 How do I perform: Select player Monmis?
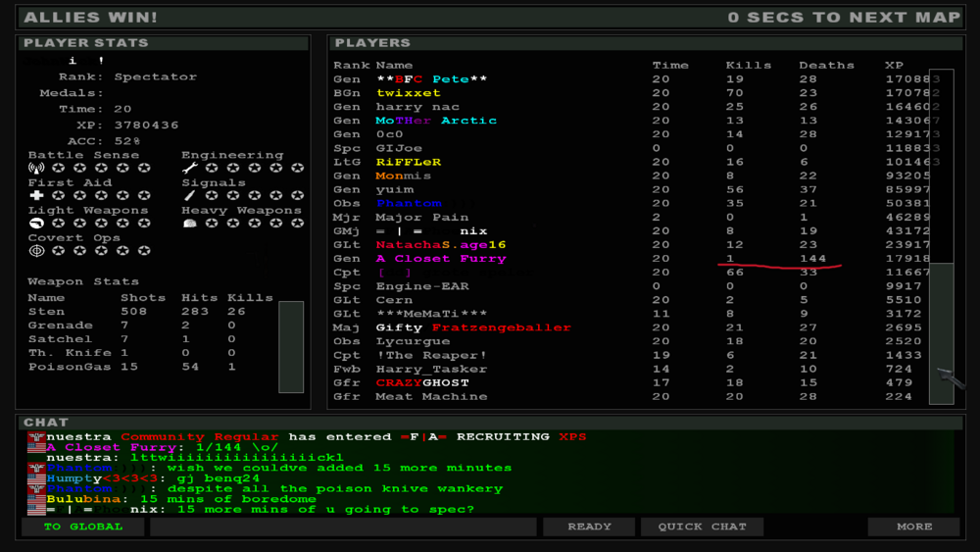tap(631, 176)
